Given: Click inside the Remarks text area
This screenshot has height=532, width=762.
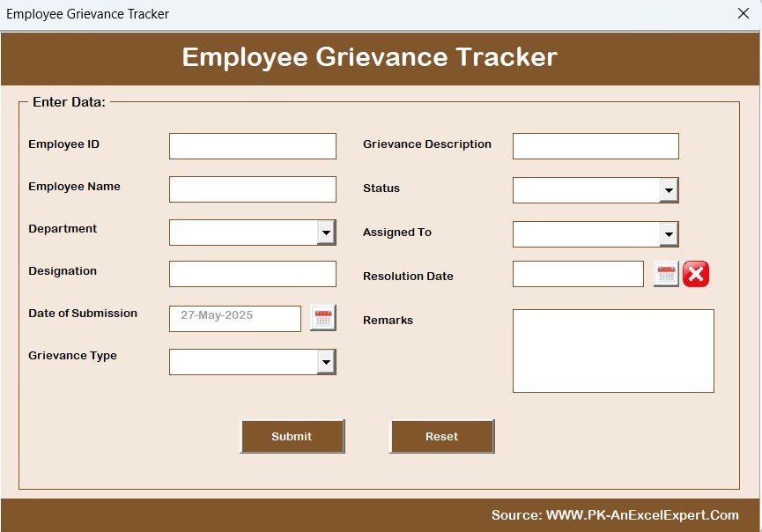Looking at the screenshot, I should (x=613, y=351).
